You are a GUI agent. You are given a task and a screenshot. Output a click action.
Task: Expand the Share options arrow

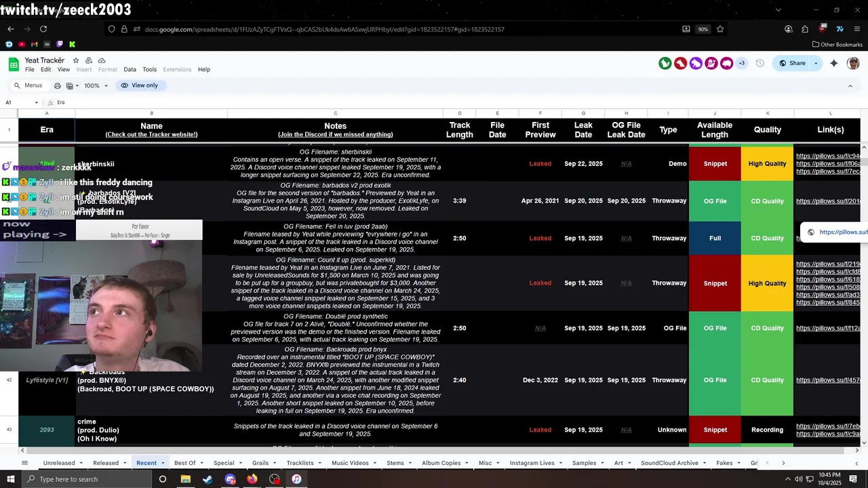[x=816, y=63]
